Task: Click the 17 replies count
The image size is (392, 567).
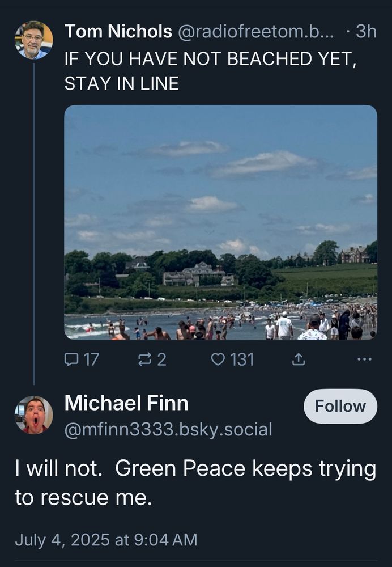Action: tap(91, 359)
